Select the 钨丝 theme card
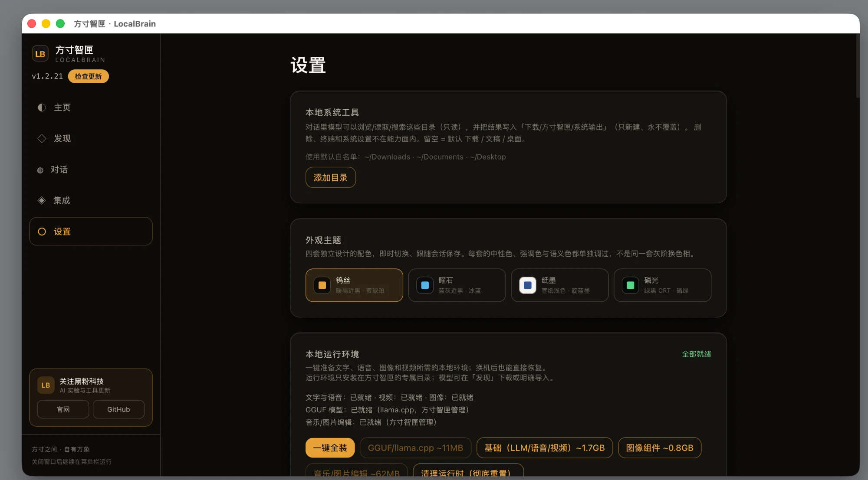868x480 pixels. (x=354, y=285)
